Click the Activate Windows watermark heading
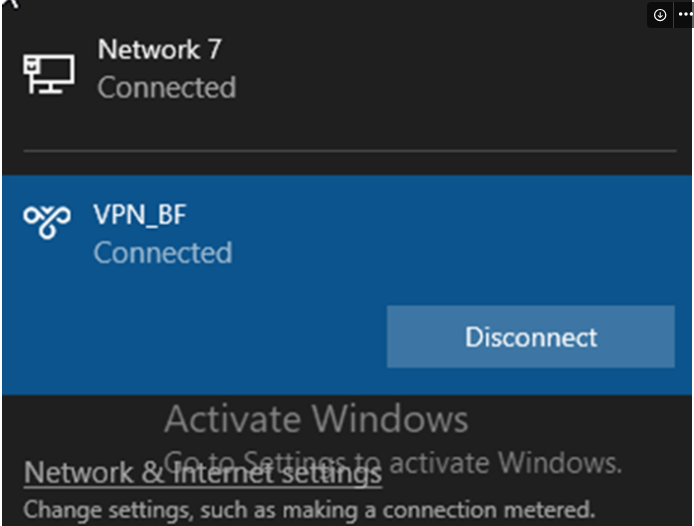This screenshot has height=526, width=694. click(316, 419)
